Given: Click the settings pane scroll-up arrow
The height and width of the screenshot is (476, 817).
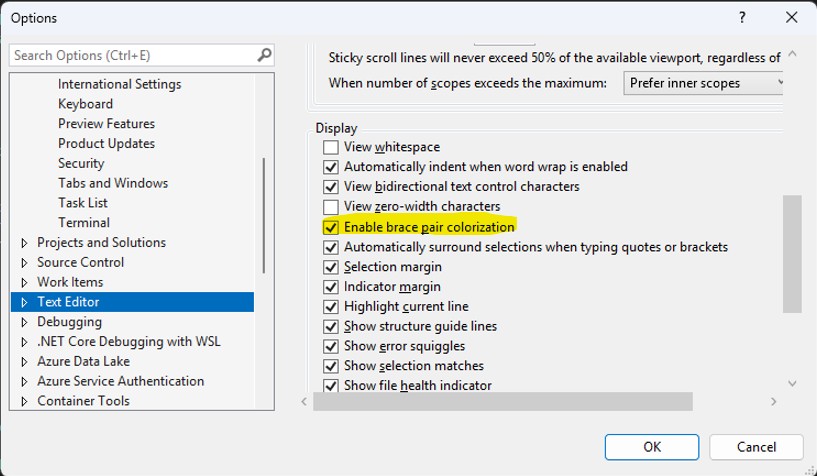Looking at the screenshot, I should click(792, 55).
